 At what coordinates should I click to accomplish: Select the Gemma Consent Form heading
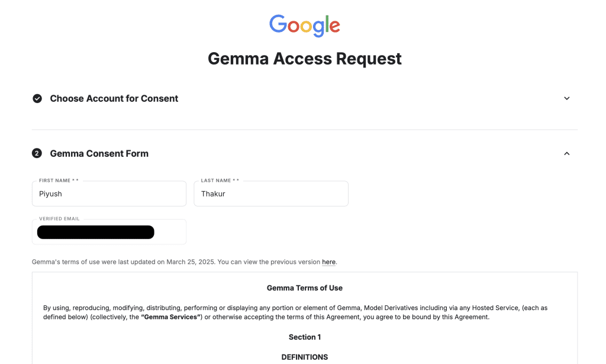[x=99, y=153]
